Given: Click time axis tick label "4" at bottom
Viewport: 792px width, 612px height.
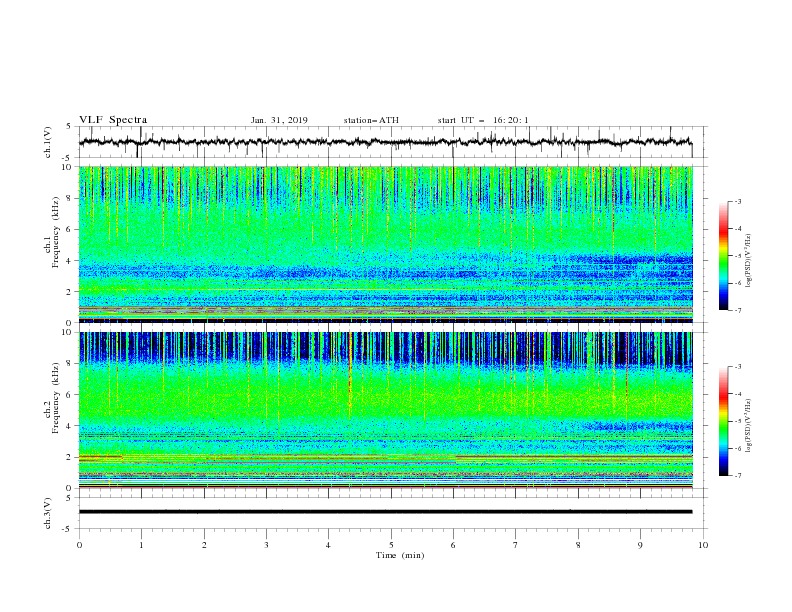Looking at the screenshot, I should click(x=328, y=545).
